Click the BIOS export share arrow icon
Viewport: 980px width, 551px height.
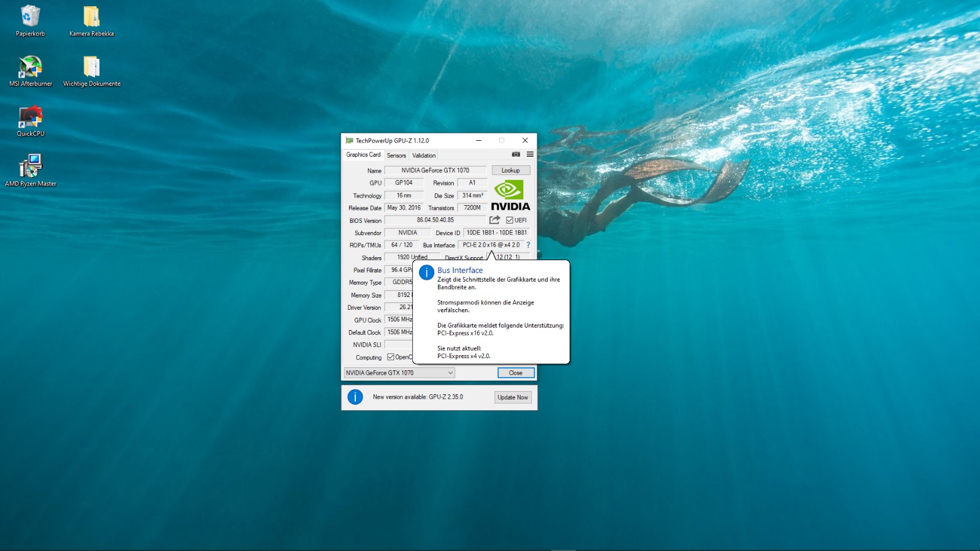click(x=495, y=220)
